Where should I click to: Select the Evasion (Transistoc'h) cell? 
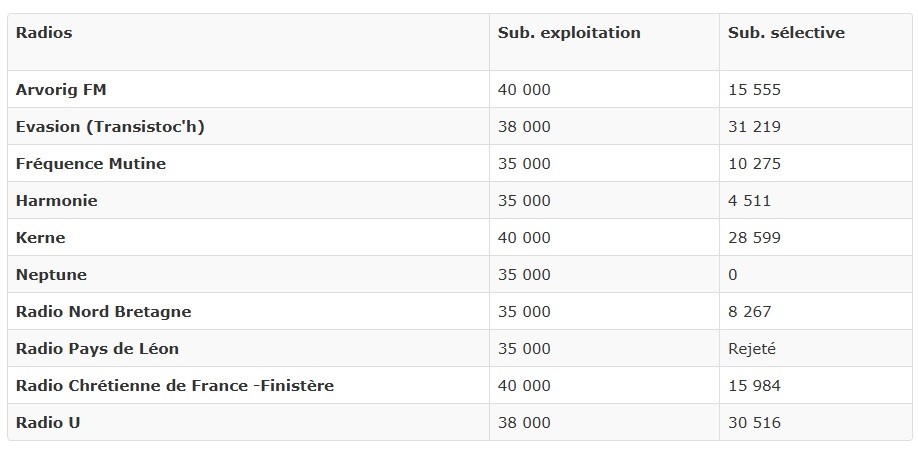pyautogui.click(x=110, y=127)
